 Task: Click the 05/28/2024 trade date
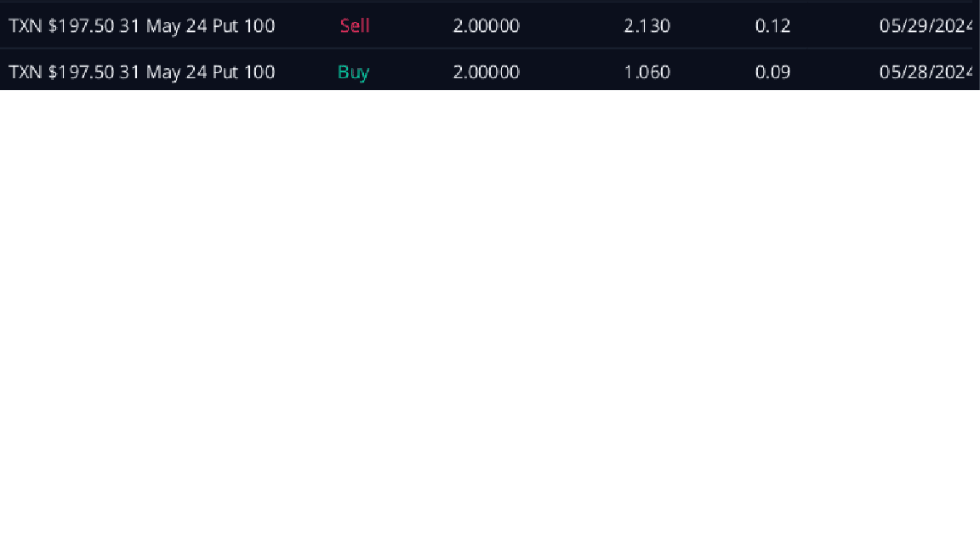(927, 72)
